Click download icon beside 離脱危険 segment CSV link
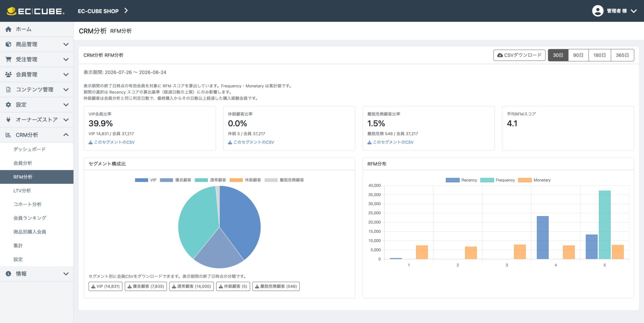 [370, 142]
